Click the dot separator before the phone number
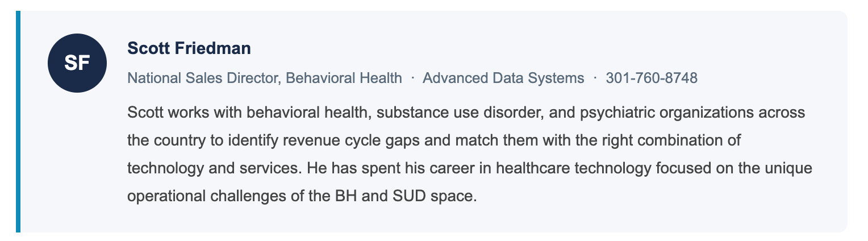Image resolution: width=868 pixels, height=241 pixels. point(595,77)
